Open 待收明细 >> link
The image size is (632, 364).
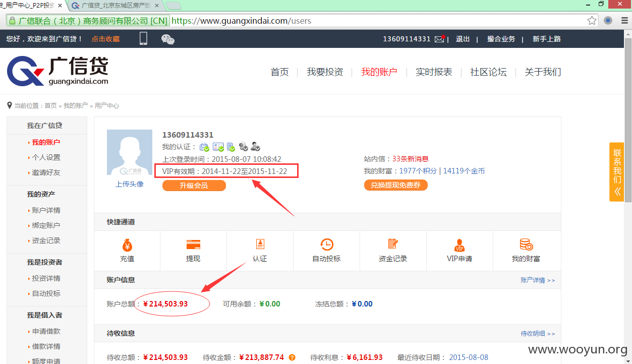tap(538, 334)
